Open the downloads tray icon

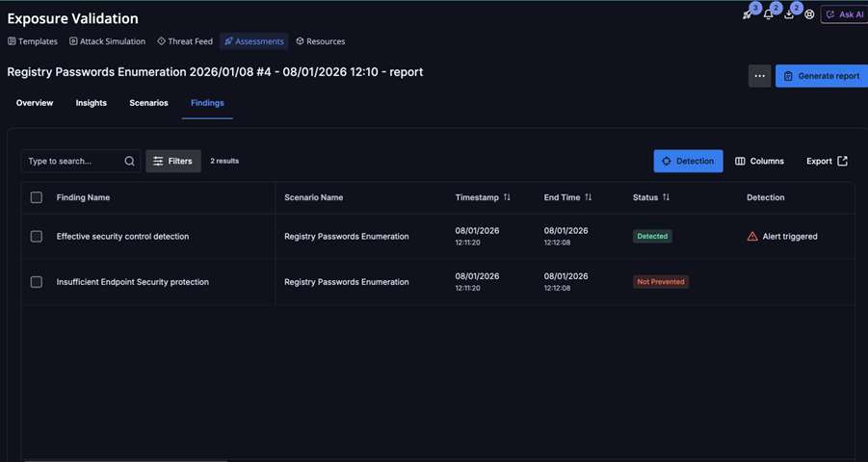[x=789, y=14]
